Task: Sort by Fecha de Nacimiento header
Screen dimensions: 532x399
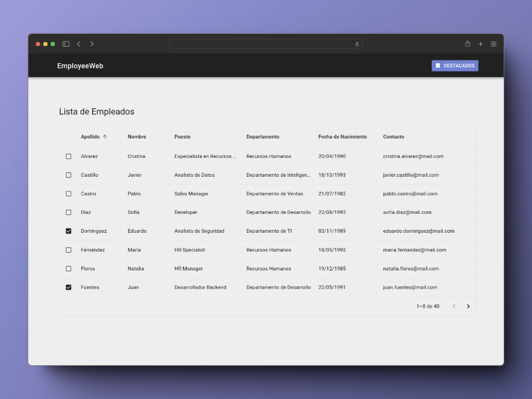Action: pos(342,137)
